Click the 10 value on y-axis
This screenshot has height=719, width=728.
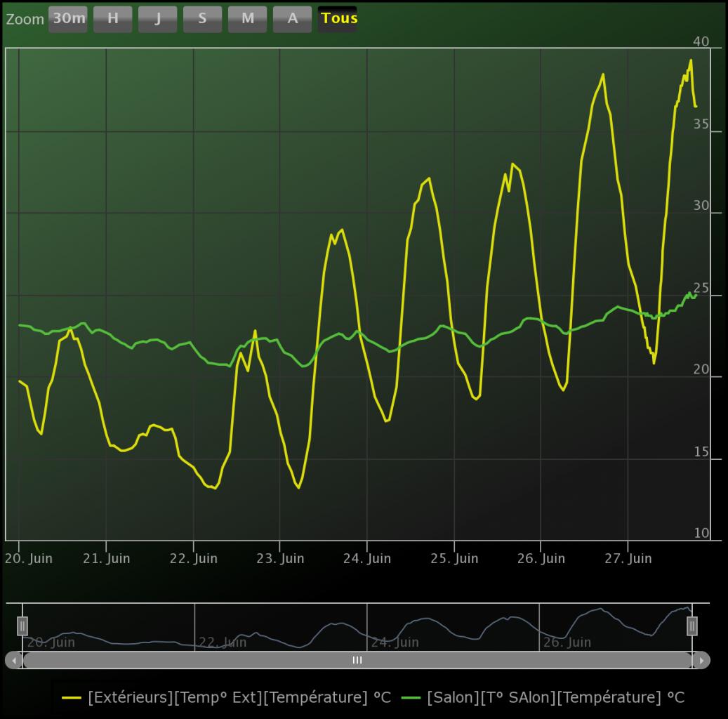701,533
